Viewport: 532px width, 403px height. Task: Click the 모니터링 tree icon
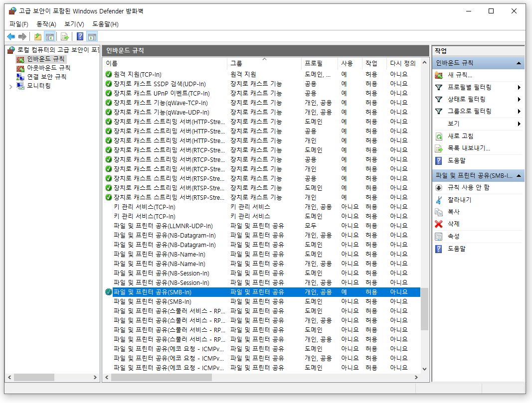coord(20,86)
